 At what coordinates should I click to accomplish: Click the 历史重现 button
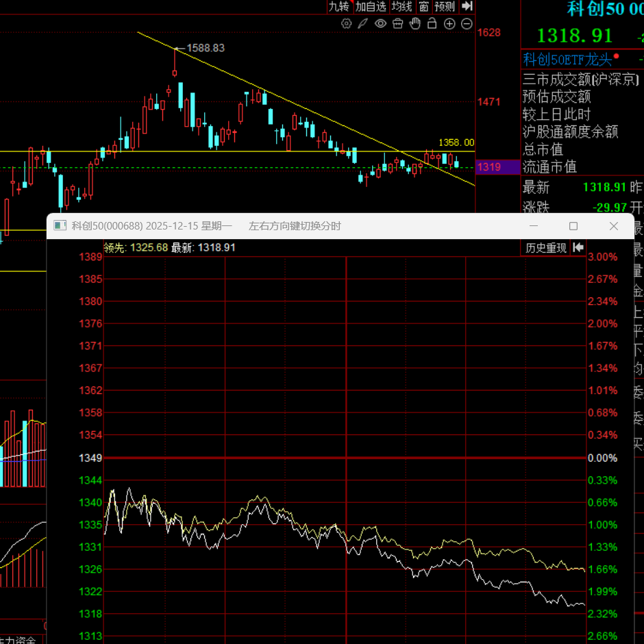(x=546, y=247)
